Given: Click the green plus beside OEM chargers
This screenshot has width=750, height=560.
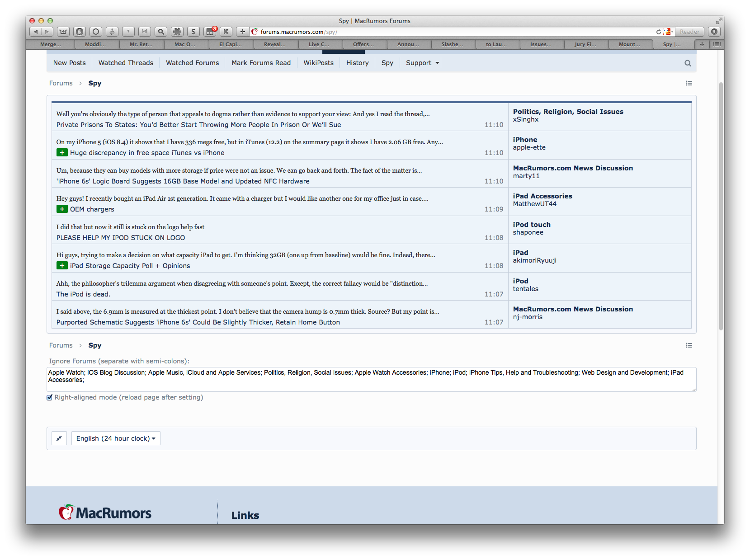Looking at the screenshot, I should tap(62, 209).
